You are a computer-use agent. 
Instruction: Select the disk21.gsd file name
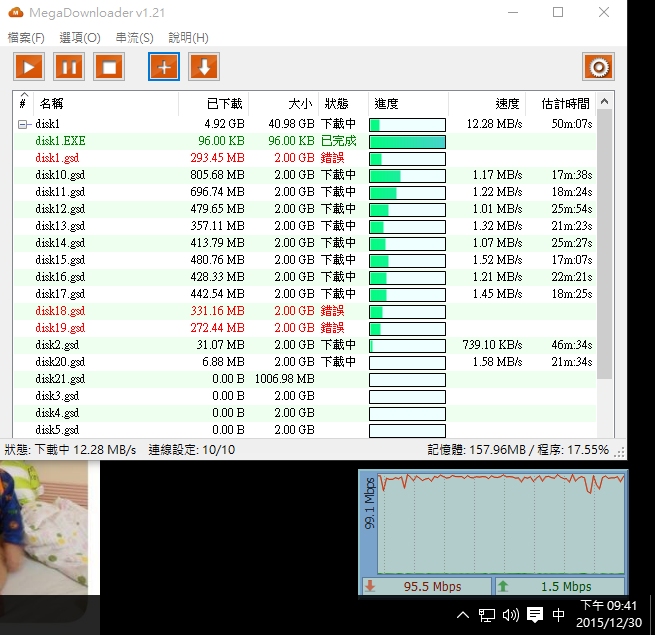tap(60, 379)
